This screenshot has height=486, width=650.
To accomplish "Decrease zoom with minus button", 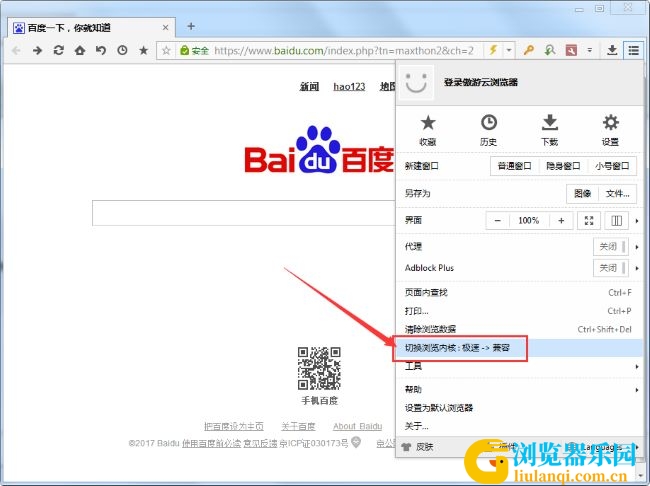I will pyautogui.click(x=497, y=221).
